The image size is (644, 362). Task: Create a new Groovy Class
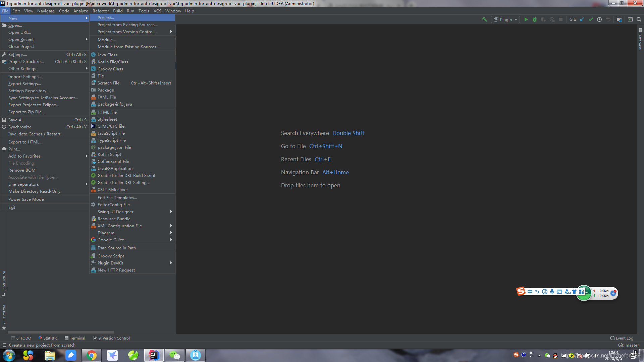(x=132, y=69)
